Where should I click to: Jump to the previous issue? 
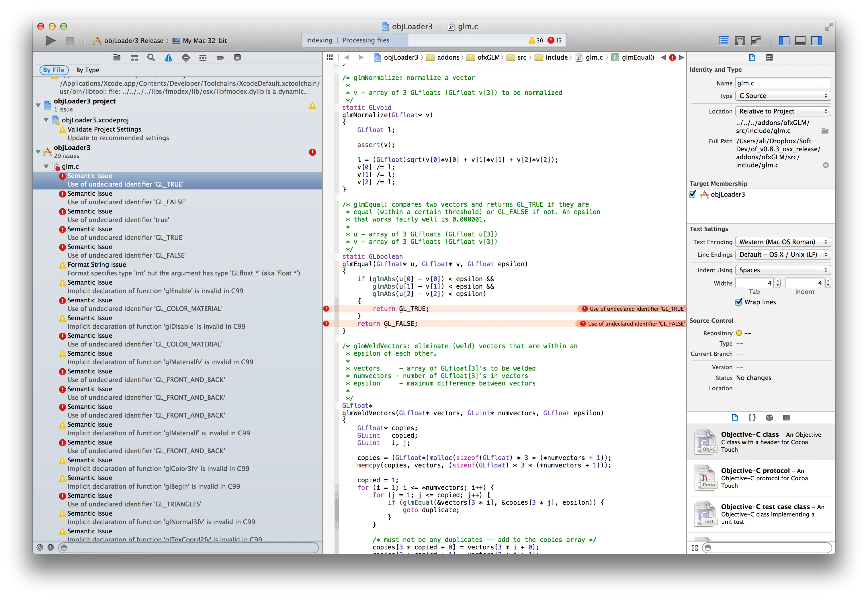[x=664, y=57]
